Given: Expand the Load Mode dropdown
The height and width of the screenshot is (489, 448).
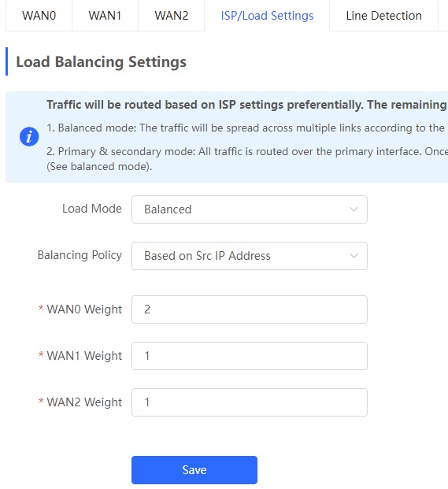Looking at the screenshot, I should (x=250, y=209).
